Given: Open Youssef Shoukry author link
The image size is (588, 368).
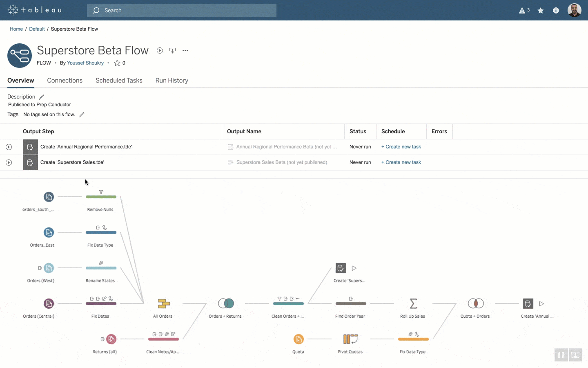Looking at the screenshot, I should tap(85, 63).
